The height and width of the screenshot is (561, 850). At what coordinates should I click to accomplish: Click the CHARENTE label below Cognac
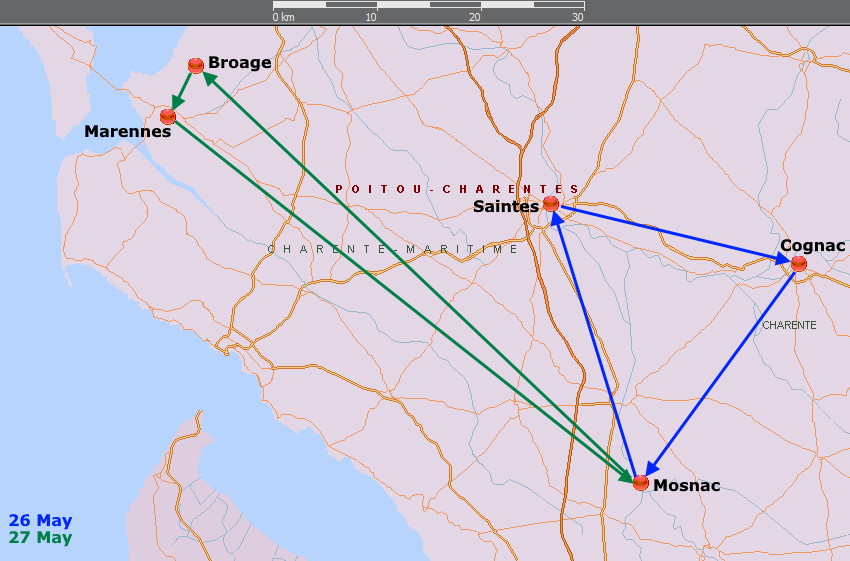(x=789, y=325)
